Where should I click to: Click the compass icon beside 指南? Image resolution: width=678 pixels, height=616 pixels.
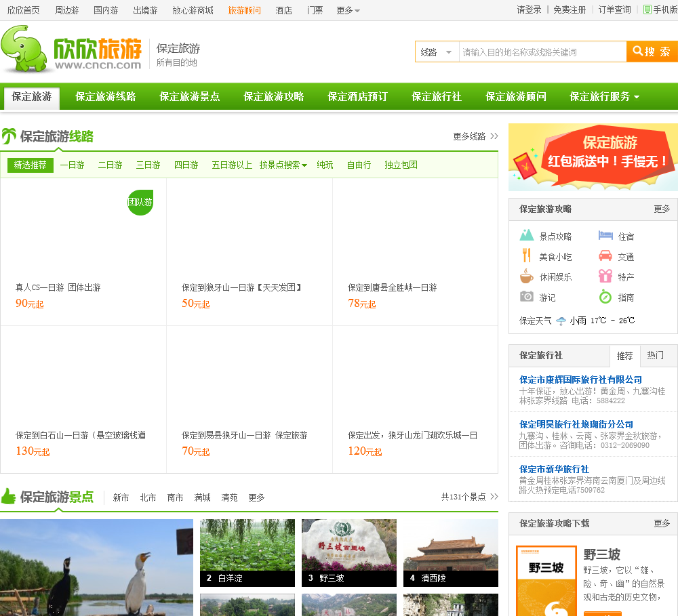coord(605,297)
